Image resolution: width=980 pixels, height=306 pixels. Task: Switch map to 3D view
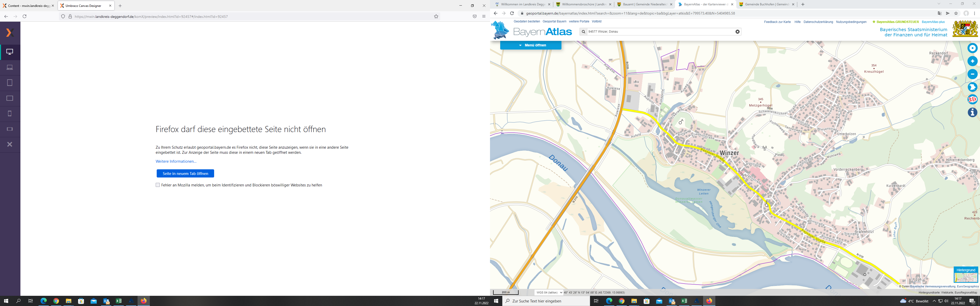[972, 100]
